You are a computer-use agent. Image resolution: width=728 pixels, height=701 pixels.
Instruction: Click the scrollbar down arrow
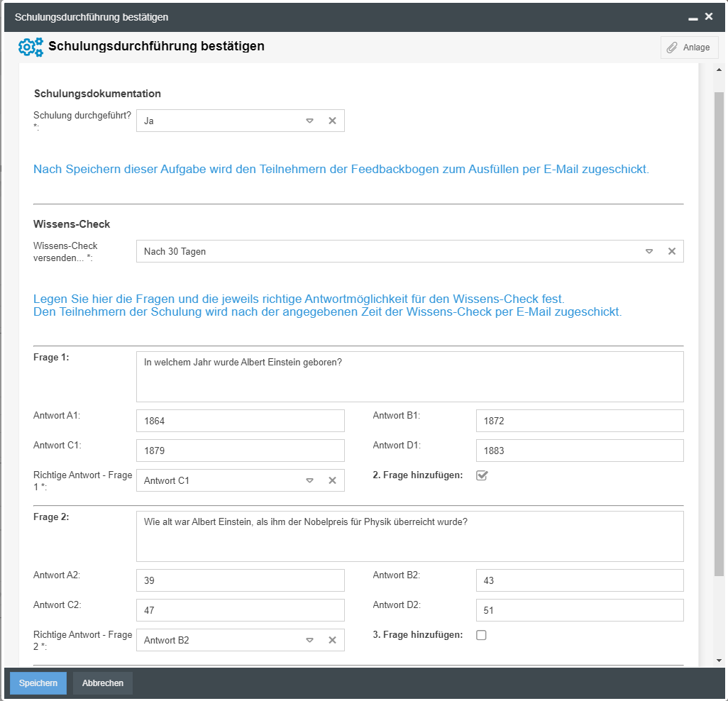719,660
